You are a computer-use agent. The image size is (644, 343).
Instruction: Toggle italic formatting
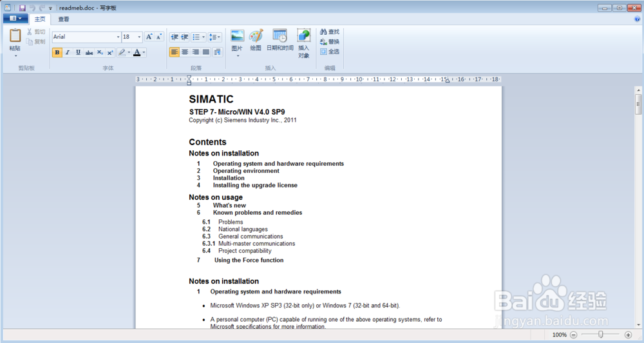pos(68,52)
